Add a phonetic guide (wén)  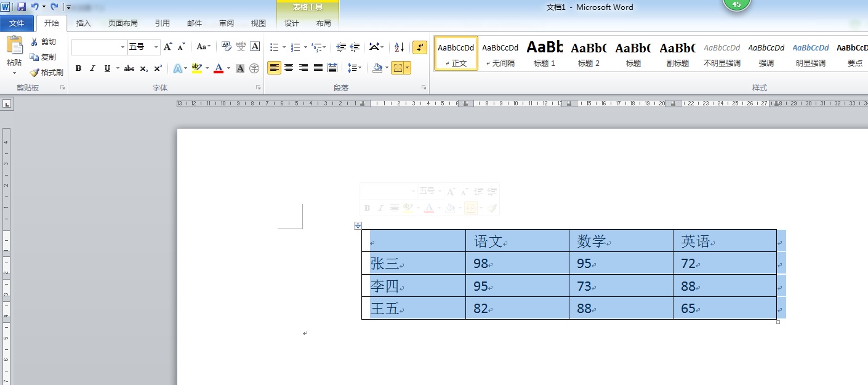241,47
